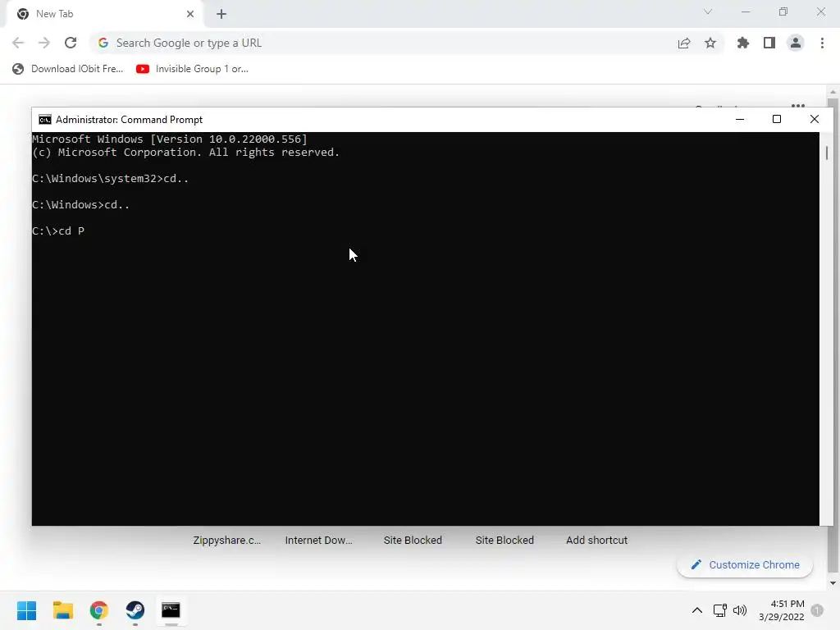Select the New Tab tab
This screenshot has height=630, width=840.
pyautogui.click(x=104, y=15)
